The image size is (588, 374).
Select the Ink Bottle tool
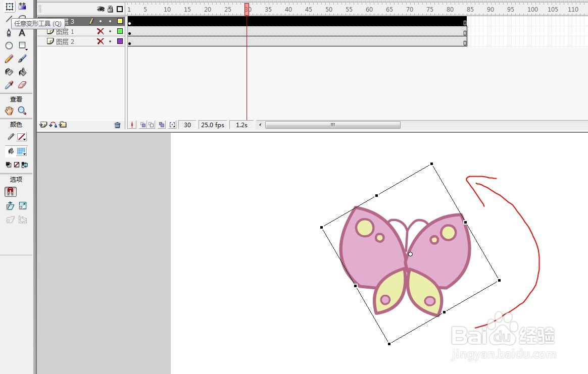point(9,72)
